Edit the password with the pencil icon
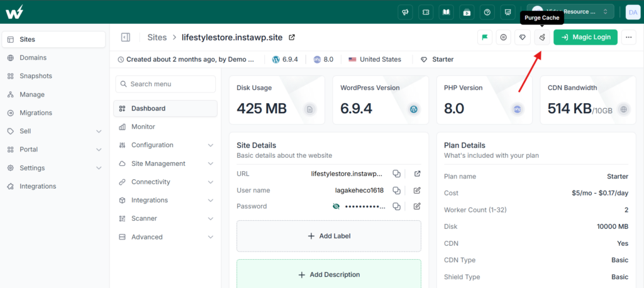Viewport: 644px width, 288px height. click(418, 206)
